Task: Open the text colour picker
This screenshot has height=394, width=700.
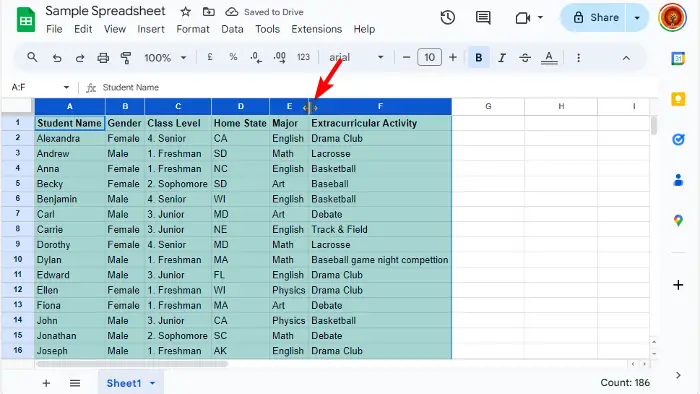Action: click(x=549, y=58)
